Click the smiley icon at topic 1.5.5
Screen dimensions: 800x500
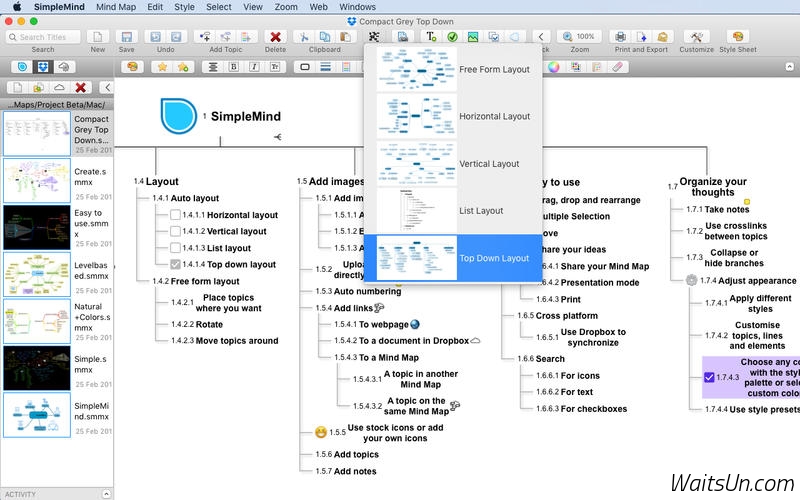click(x=320, y=432)
